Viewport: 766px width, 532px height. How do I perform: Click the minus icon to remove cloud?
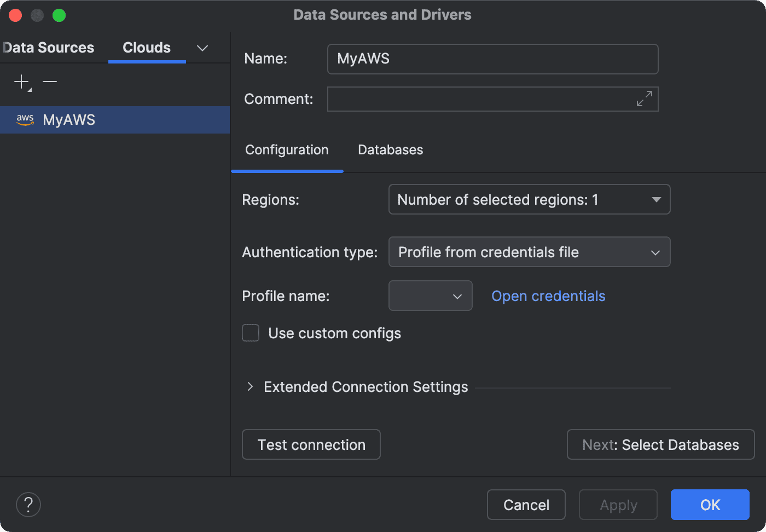pyautogui.click(x=50, y=82)
